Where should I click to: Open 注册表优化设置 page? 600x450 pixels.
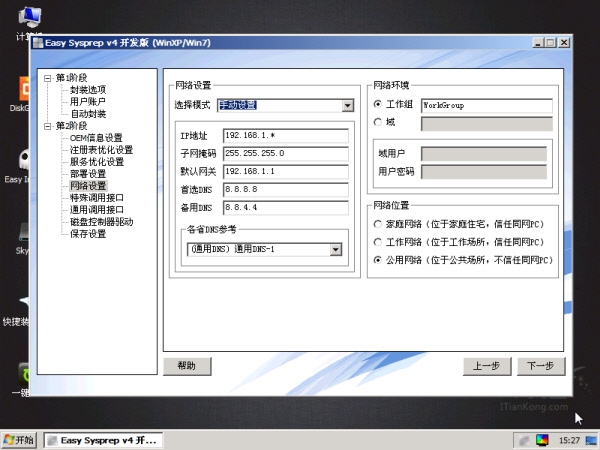coord(101,150)
